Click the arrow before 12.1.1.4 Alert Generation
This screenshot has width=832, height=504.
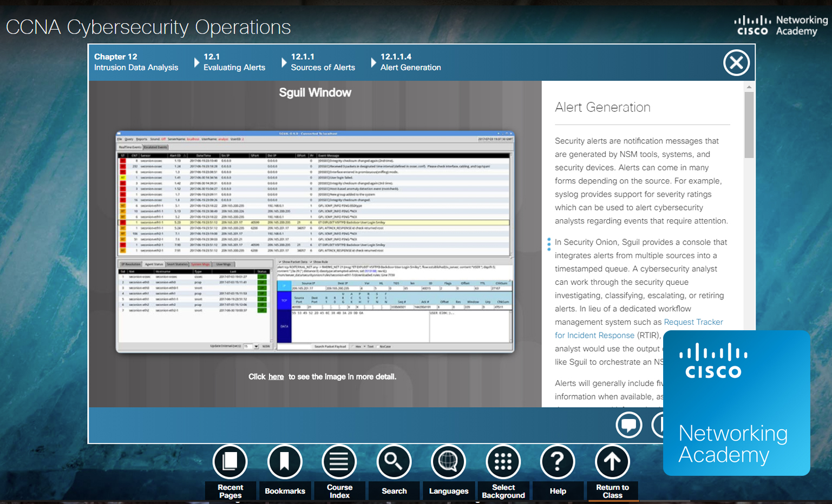pyautogui.click(x=374, y=63)
